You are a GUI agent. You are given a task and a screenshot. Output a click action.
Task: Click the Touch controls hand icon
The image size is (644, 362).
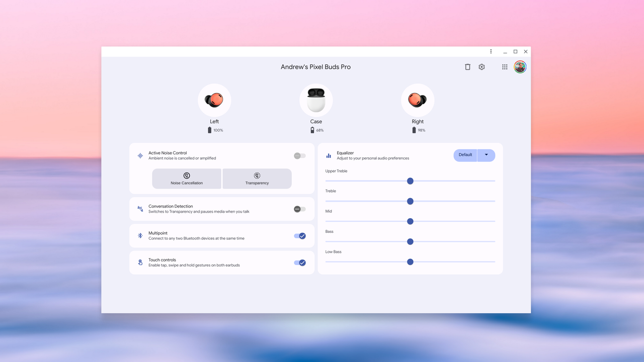point(140,262)
